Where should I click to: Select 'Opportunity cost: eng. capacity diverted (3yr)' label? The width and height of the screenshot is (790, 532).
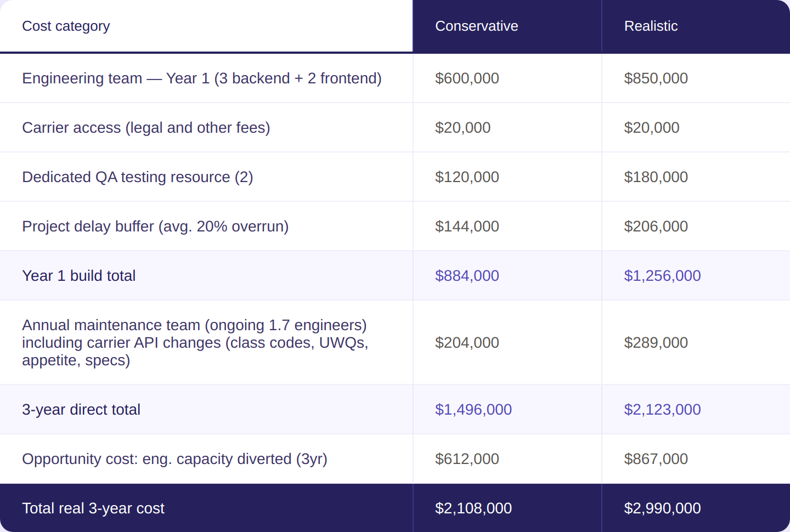point(174,459)
